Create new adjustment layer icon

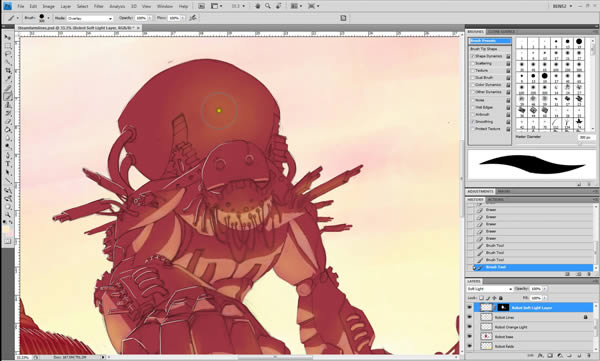[559, 356]
